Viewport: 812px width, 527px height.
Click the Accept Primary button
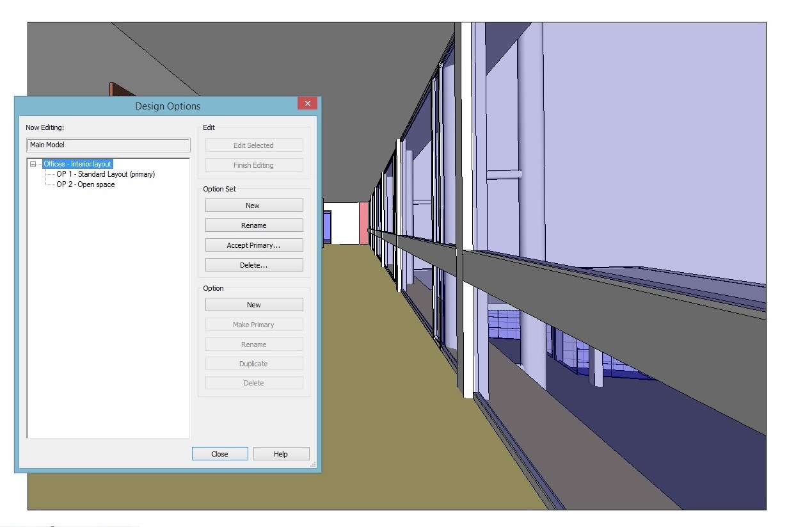click(x=253, y=245)
